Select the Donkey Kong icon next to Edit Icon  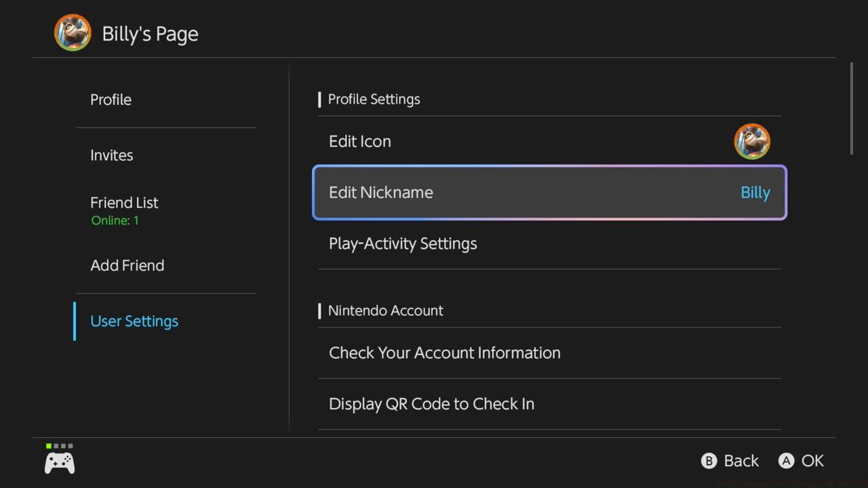tap(752, 141)
